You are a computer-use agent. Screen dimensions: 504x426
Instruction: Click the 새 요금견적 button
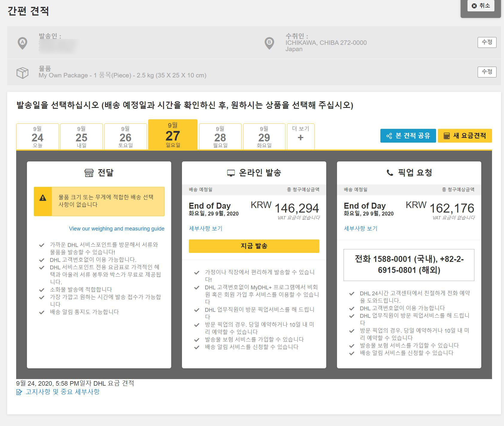tap(465, 136)
